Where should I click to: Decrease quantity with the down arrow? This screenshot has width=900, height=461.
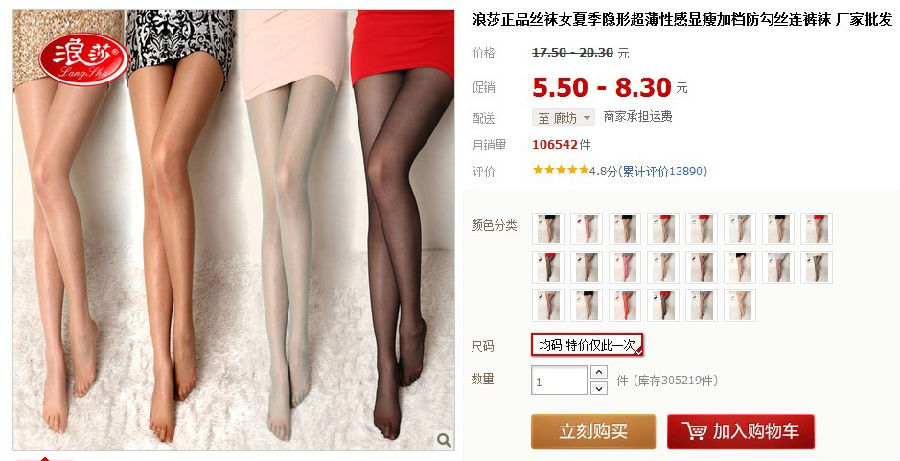click(599, 388)
